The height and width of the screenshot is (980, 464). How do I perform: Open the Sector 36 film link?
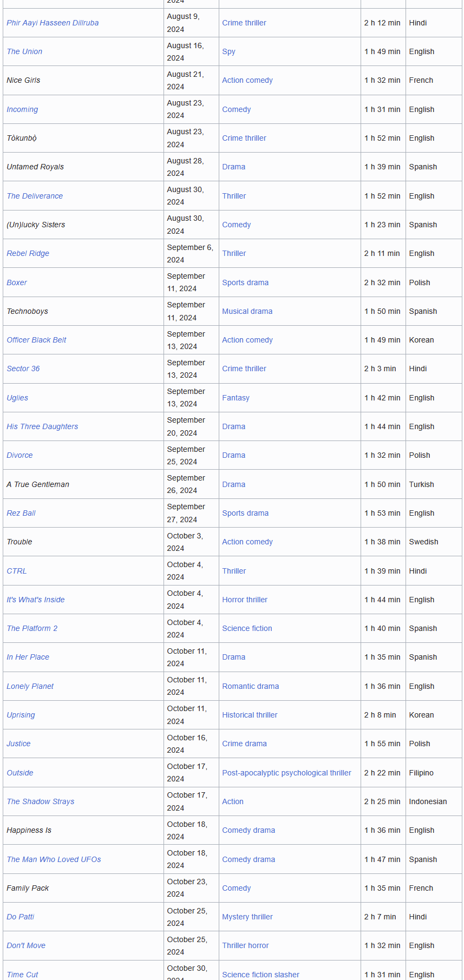click(23, 369)
